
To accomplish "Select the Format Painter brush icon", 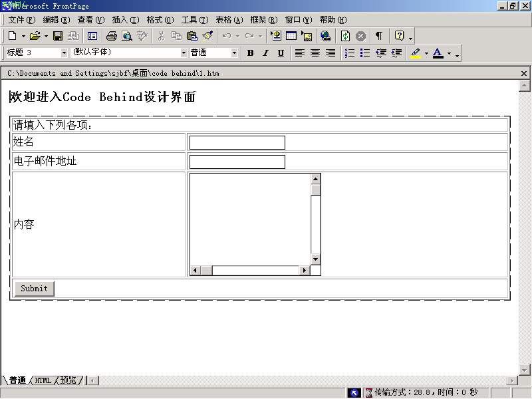I will [x=207, y=36].
